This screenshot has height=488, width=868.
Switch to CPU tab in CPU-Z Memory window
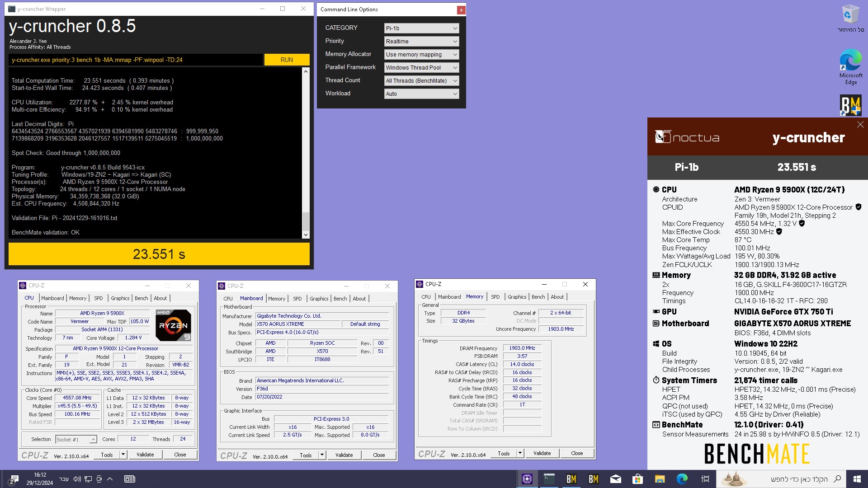426,297
